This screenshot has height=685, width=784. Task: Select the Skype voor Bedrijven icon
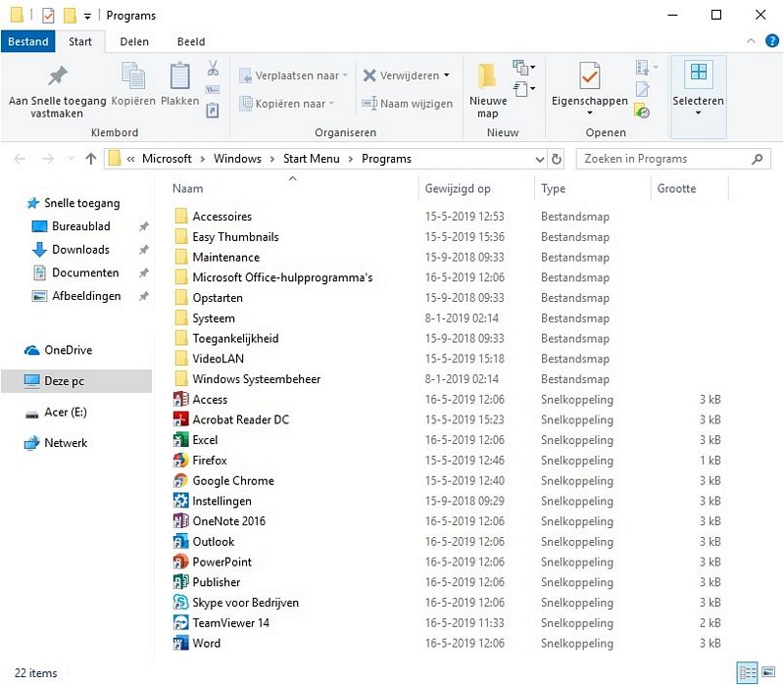(180, 603)
